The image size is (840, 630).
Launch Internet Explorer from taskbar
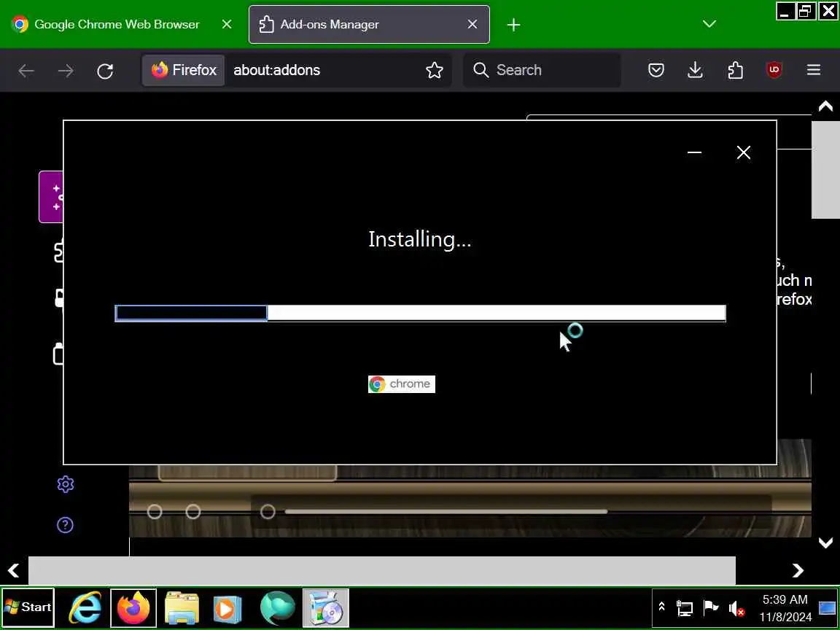[x=86, y=607]
